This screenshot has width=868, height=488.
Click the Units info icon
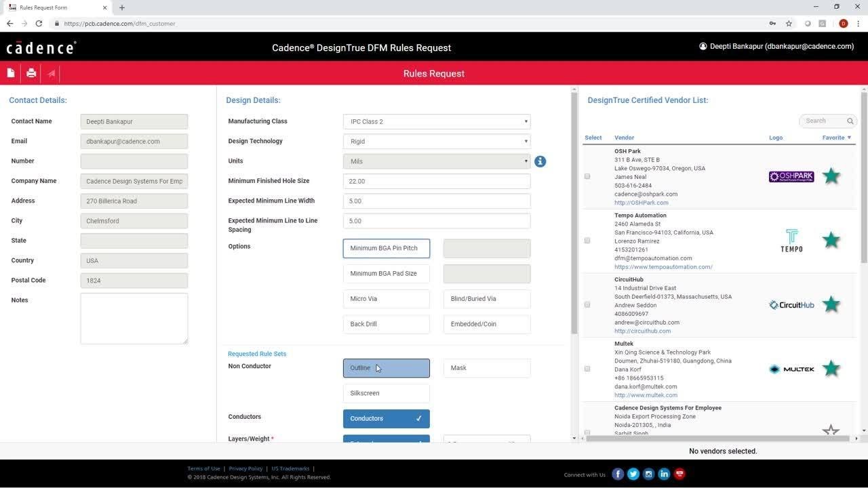tap(540, 161)
